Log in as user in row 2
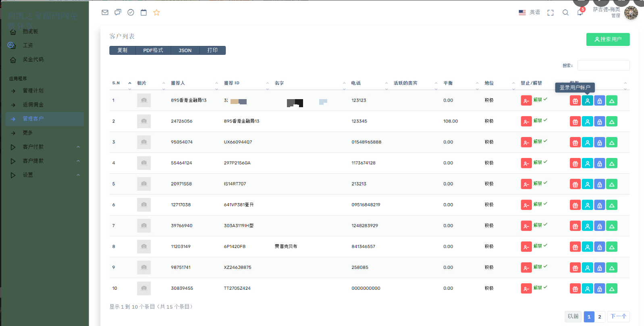 pos(587,122)
